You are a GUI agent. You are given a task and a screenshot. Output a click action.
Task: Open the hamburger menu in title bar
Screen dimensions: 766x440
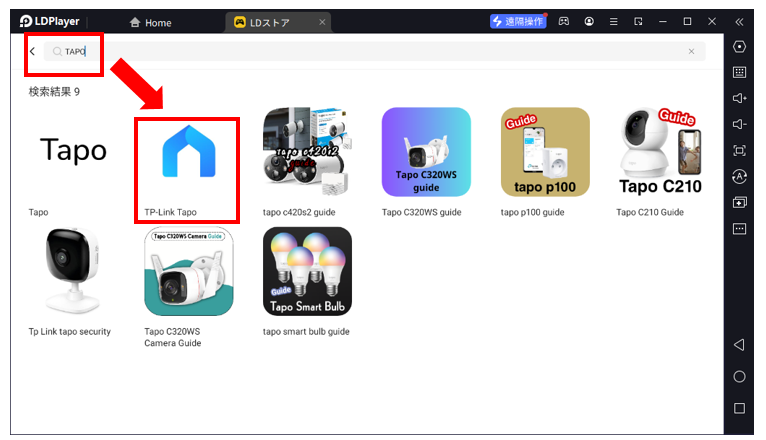(614, 21)
